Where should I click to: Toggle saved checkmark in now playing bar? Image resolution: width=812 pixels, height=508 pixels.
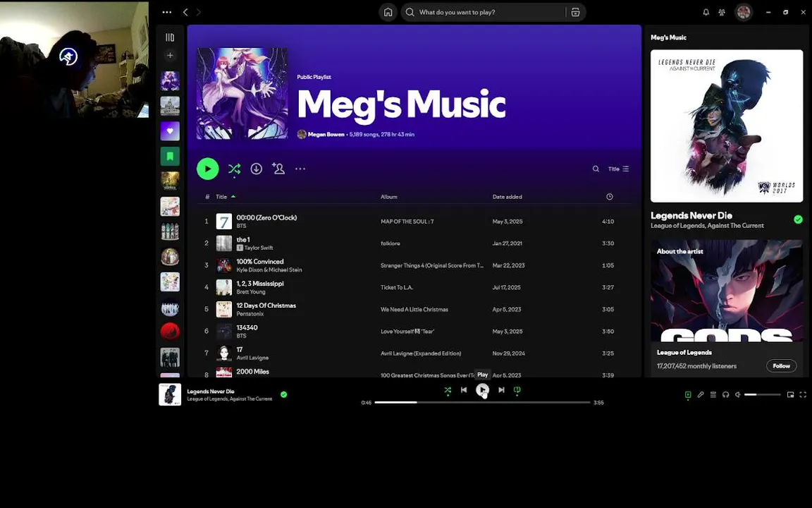tap(284, 394)
